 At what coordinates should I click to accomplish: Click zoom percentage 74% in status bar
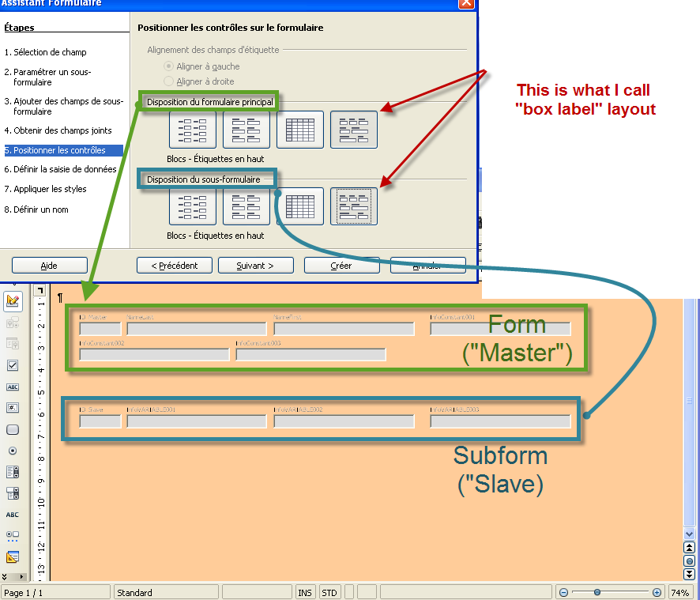[679, 592]
